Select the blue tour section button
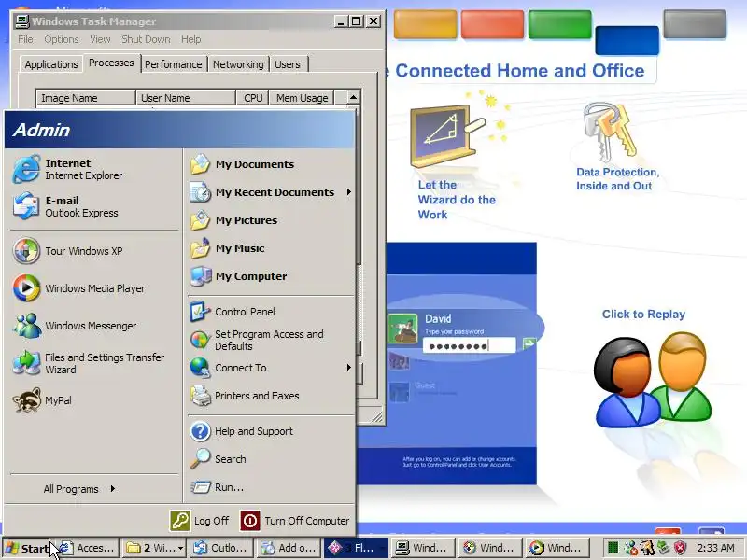The image size is (747, 560). tap(627, 40)
